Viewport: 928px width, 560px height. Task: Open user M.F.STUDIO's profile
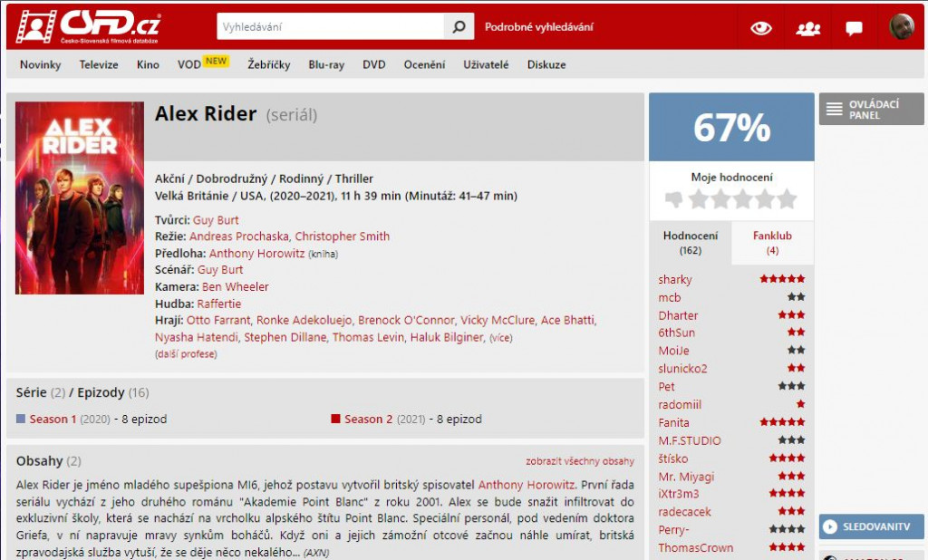(690, 440)
